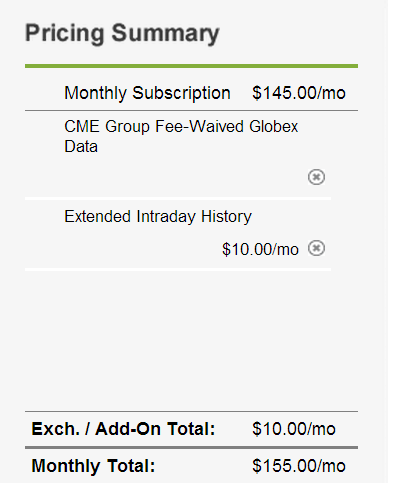Select the $10.00/mo add-on total amount
The width and height of the screenshot is (416, 483).
point(294,429)
